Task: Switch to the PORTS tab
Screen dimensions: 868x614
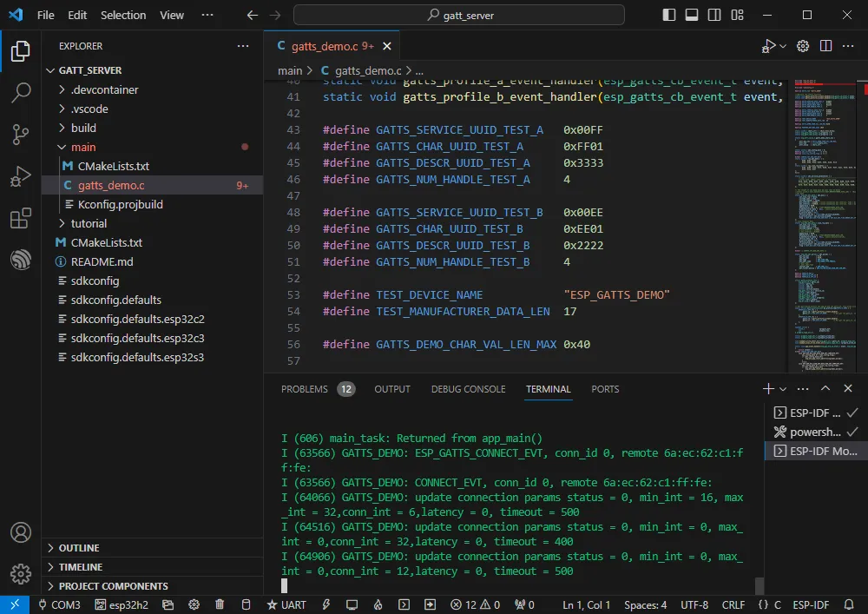Action: tap(605, 389)
